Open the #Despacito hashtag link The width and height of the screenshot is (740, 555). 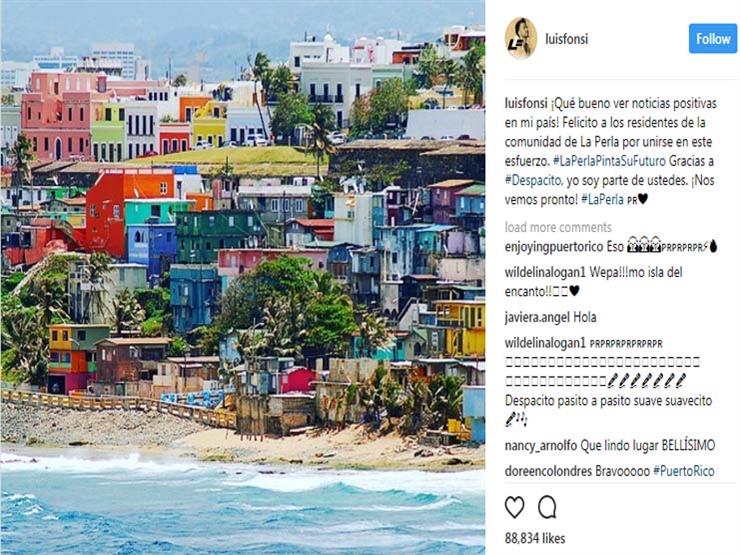tap(533, 180)
